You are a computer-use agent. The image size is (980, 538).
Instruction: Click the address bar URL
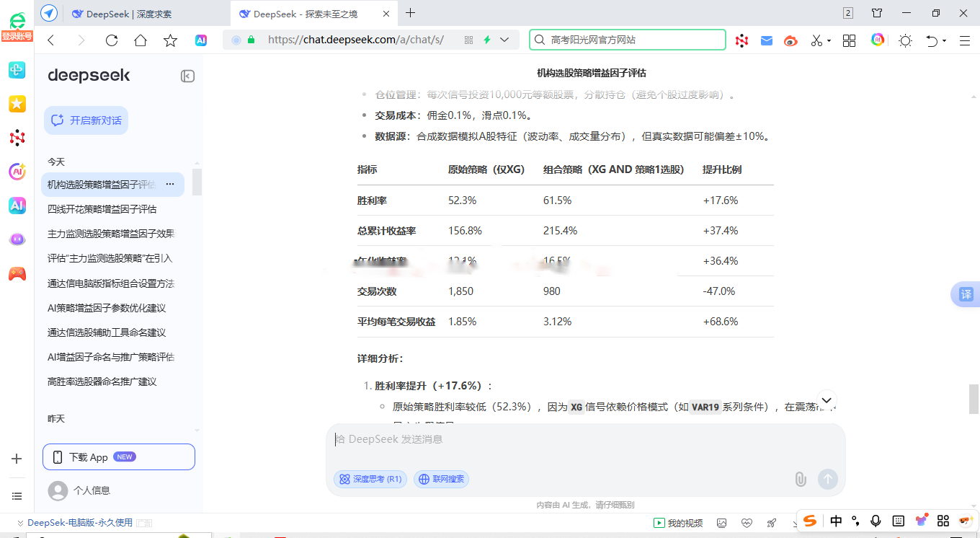[355, 40]
